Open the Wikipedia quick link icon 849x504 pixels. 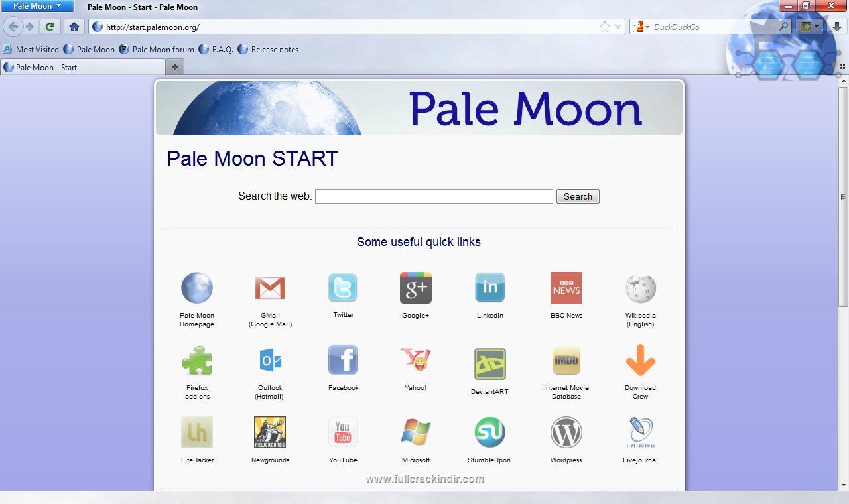click(x=640, y=288)
